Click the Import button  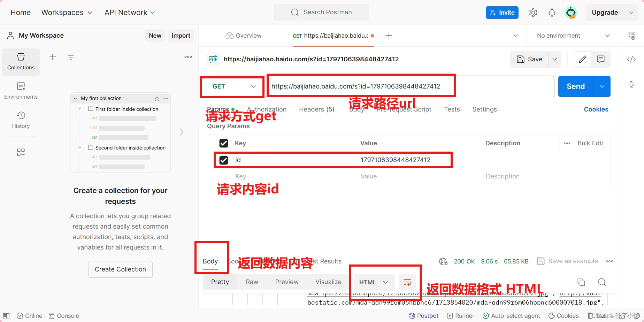coord(181,36)
